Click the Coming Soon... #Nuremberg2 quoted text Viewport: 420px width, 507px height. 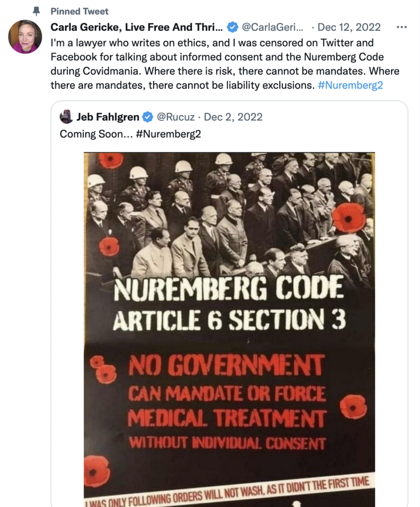pos(130,134)
